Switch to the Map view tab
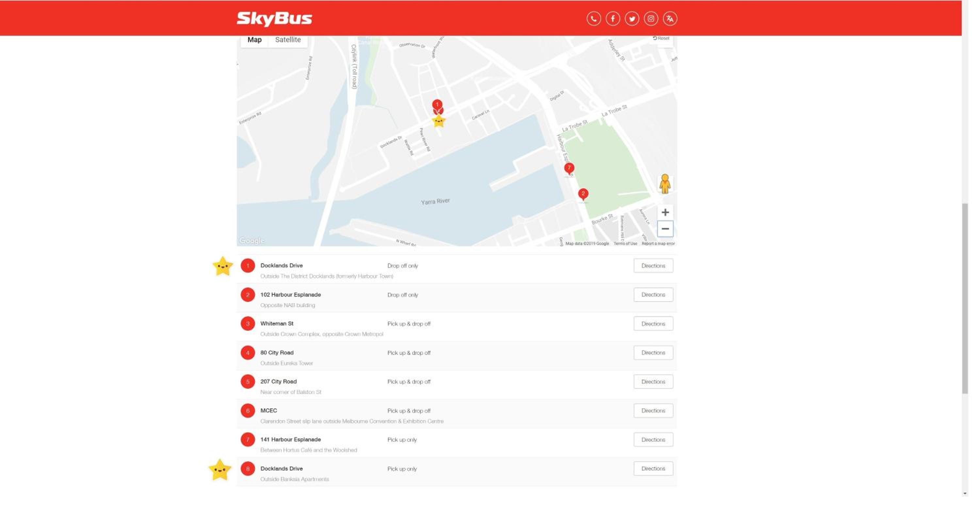 [x=254, y=40]
